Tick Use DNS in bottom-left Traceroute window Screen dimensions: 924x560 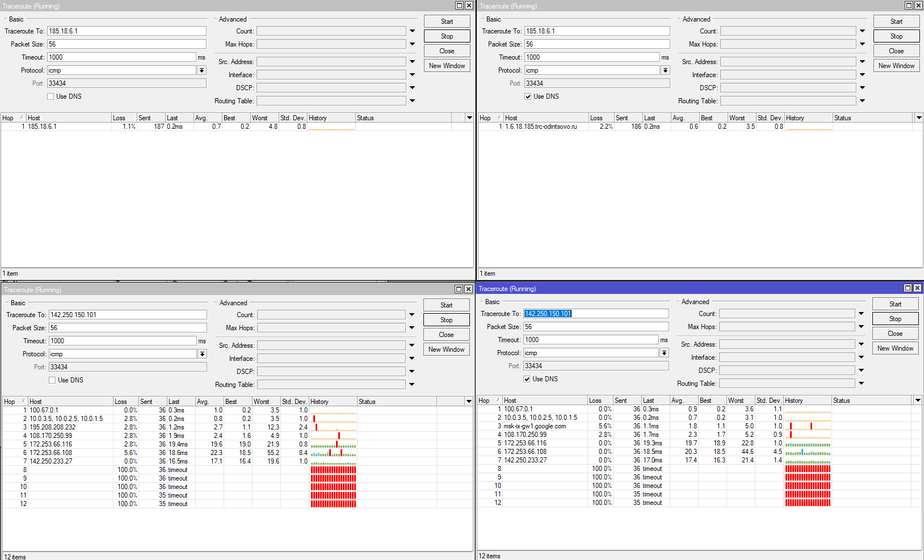(x=52, y=380)
